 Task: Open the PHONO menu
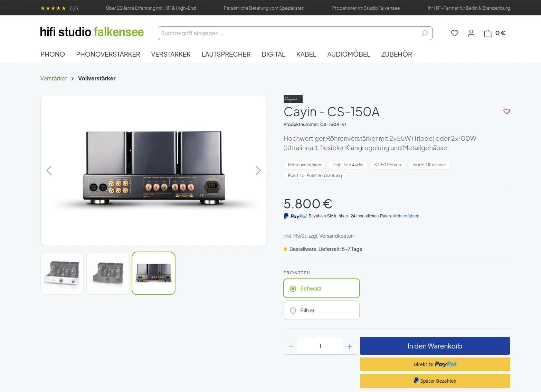(x=53, y=54)
